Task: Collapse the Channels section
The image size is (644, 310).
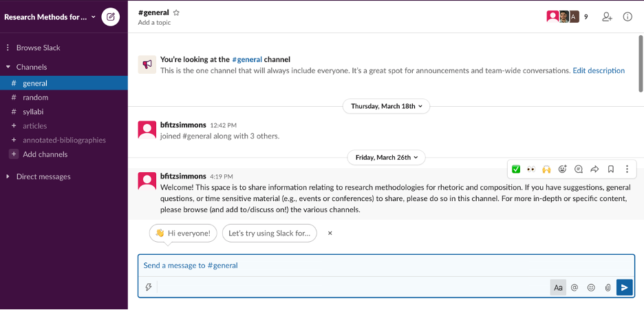Action: coord(8,67)
